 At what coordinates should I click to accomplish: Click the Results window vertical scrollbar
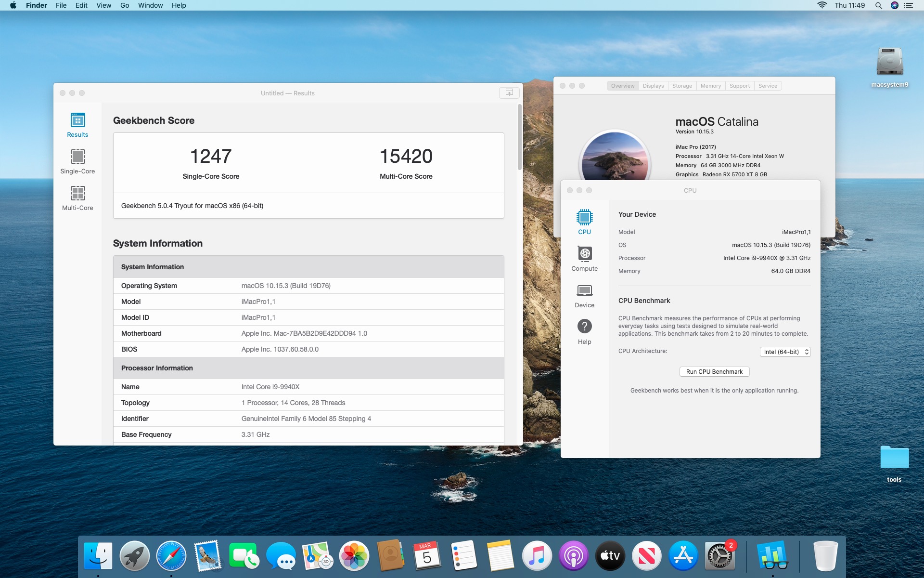coord(519,137)
